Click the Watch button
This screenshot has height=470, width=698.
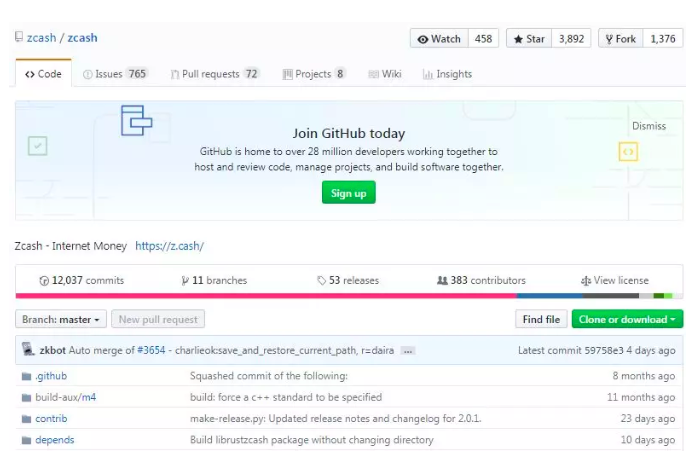[x=439, y=39]
